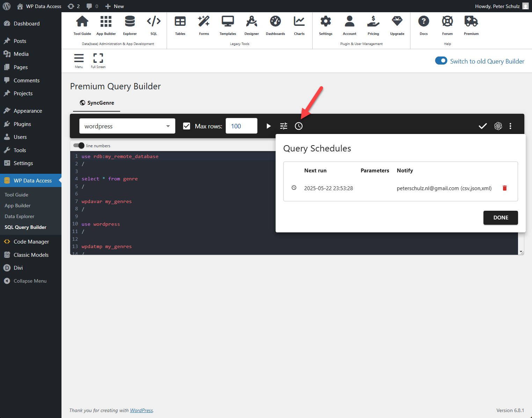Click the Upgrade diamond icon
532x418 pixels.
coord(397,22)
